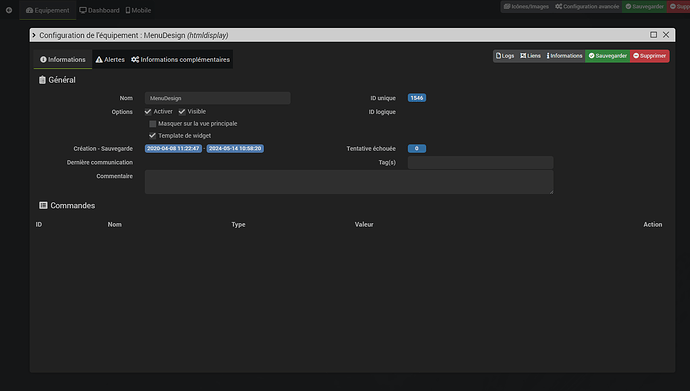Open Icônes/Images in the top bar

click(x=526, y=7)
